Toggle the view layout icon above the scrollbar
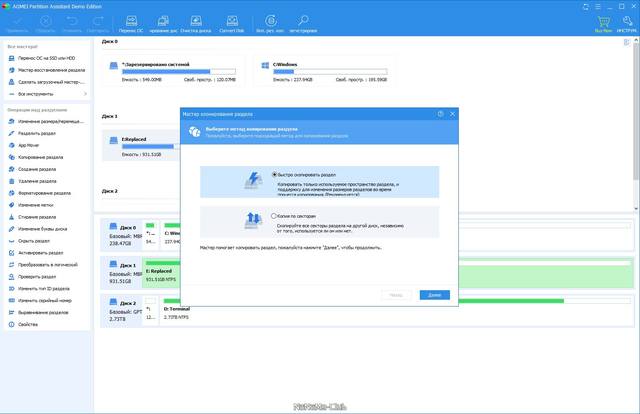The image size is (640, 414). [x=627, y=42]
